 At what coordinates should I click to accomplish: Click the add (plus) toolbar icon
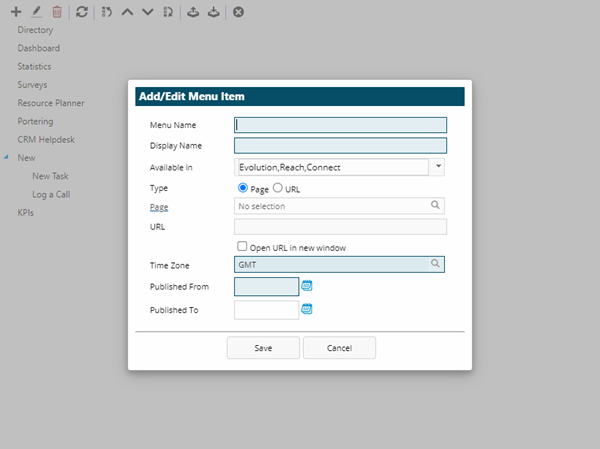click(x=15, y=12)
